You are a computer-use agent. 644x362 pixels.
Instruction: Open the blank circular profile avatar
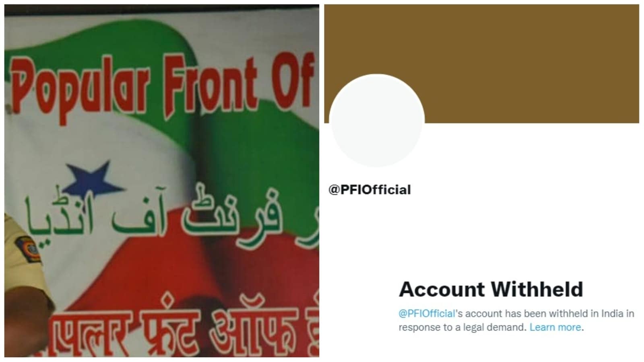377,121
